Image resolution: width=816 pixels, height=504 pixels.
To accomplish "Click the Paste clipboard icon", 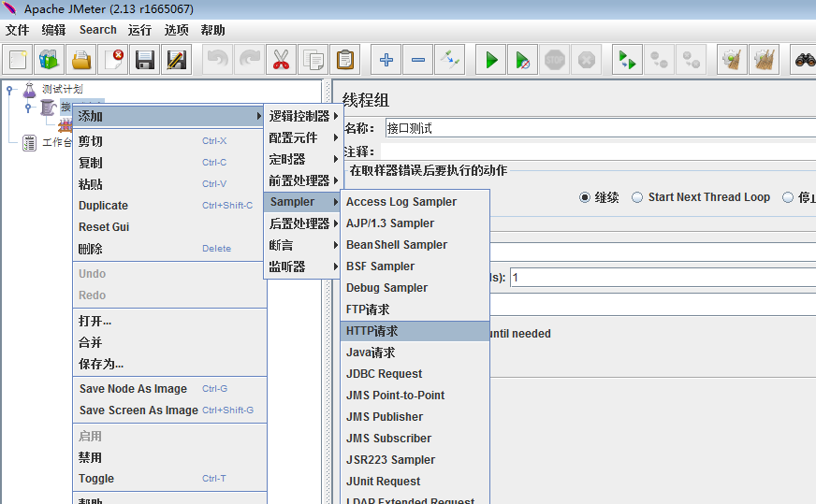I will pos(345,60).
